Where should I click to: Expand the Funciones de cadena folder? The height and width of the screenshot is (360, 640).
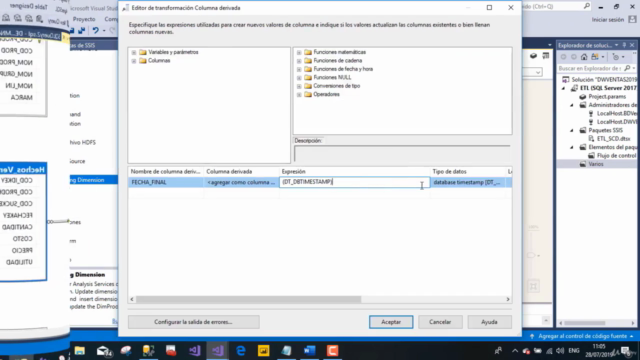[299, 61]
